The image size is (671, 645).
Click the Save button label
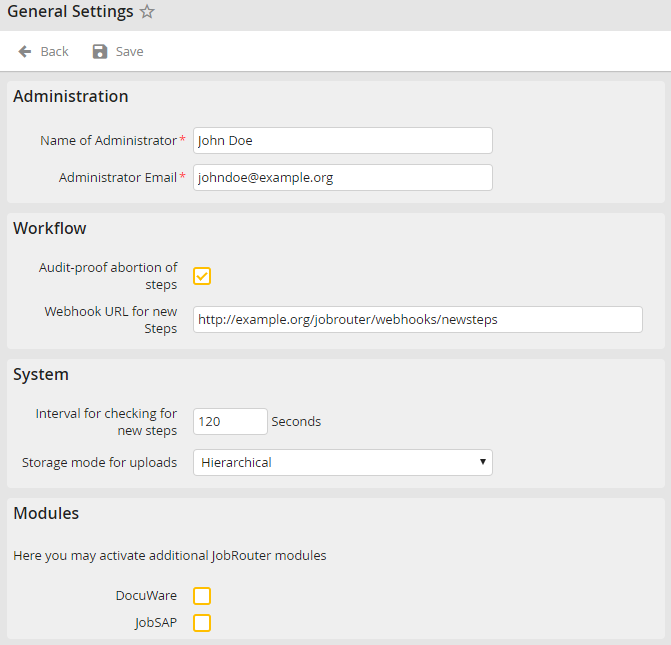click(129, 51)
